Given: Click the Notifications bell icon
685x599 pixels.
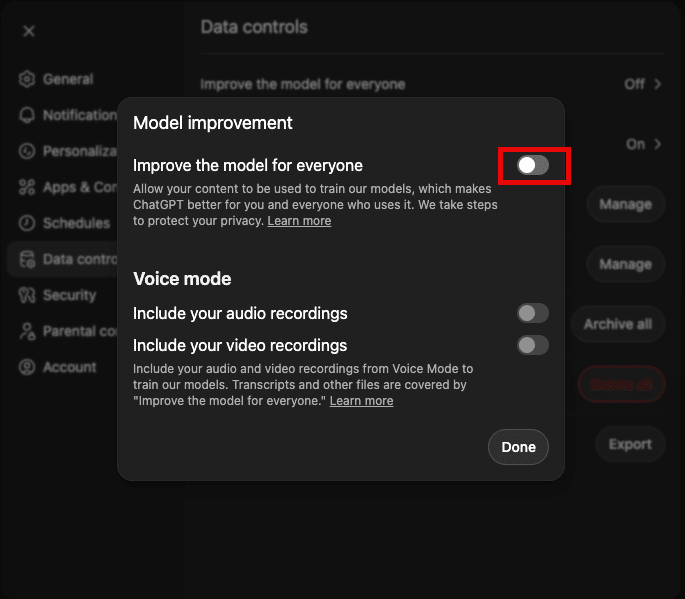Looking at the screenshot, I should (27, 115).
